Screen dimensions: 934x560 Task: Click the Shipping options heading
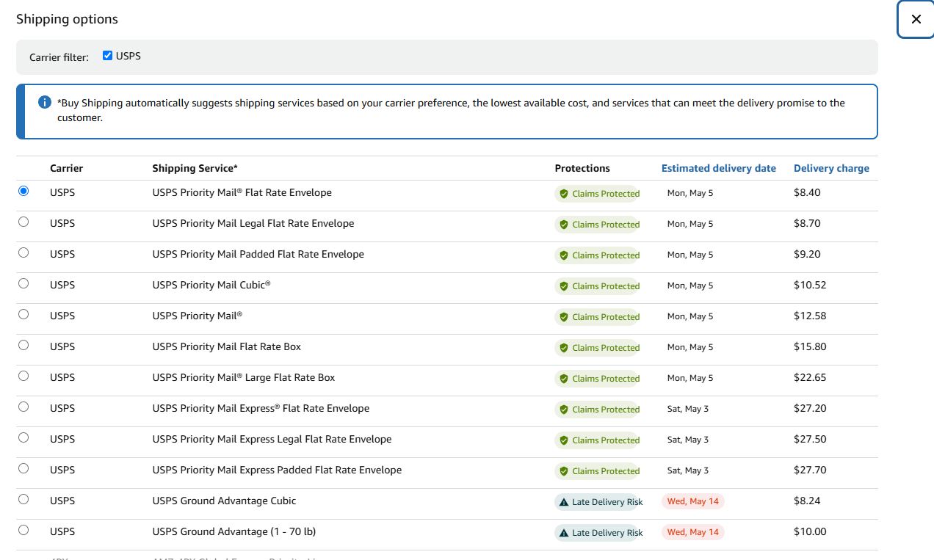click(68, 19)
